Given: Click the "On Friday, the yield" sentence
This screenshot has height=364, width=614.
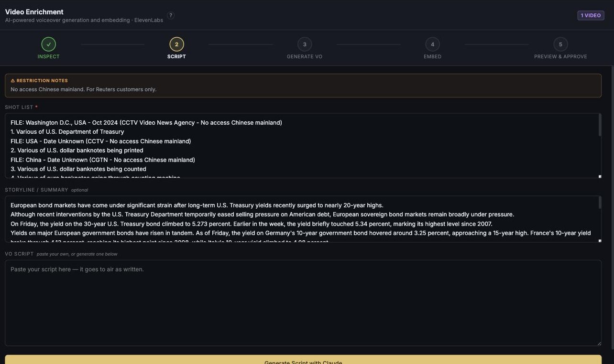Looking at the screenshot, I should point(252,224).
